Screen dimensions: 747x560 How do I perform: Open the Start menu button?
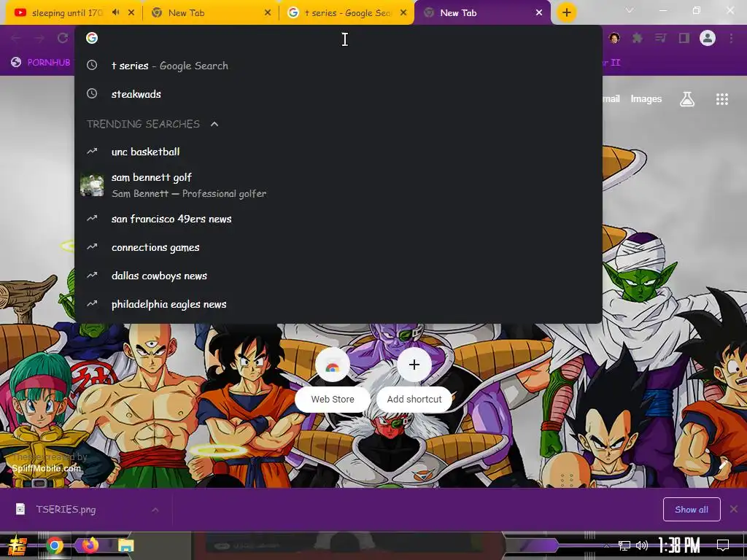coord(18,545)
